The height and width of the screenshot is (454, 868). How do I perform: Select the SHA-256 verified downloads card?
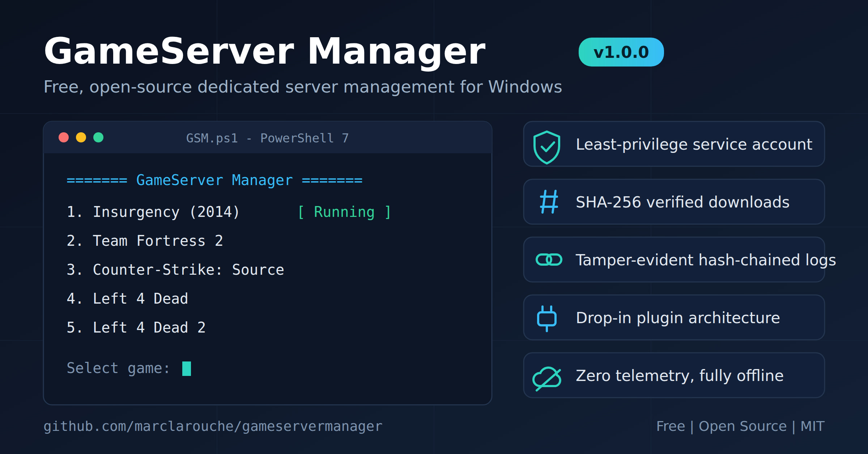tap(674, 202)
